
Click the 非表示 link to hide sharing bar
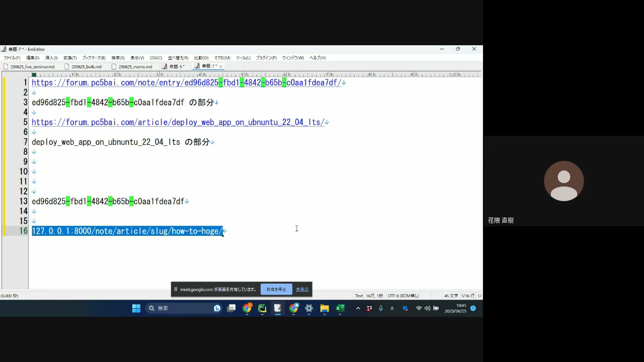tap(302, 289)
